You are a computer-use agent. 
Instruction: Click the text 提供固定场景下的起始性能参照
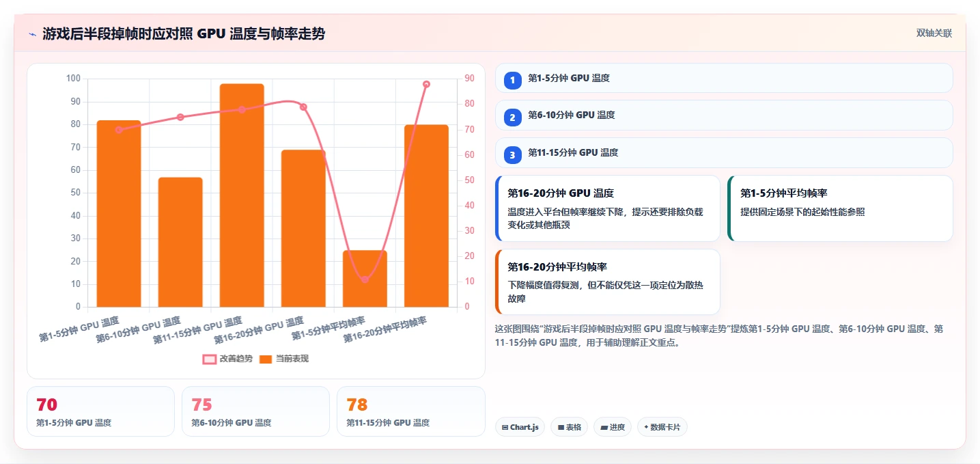(x=802, y=212)
